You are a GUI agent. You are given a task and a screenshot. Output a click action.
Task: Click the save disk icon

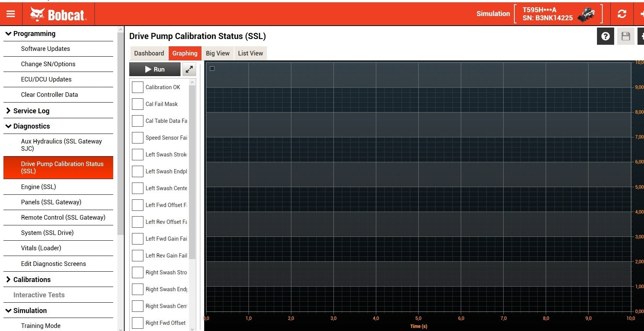[x=626, y=36]
